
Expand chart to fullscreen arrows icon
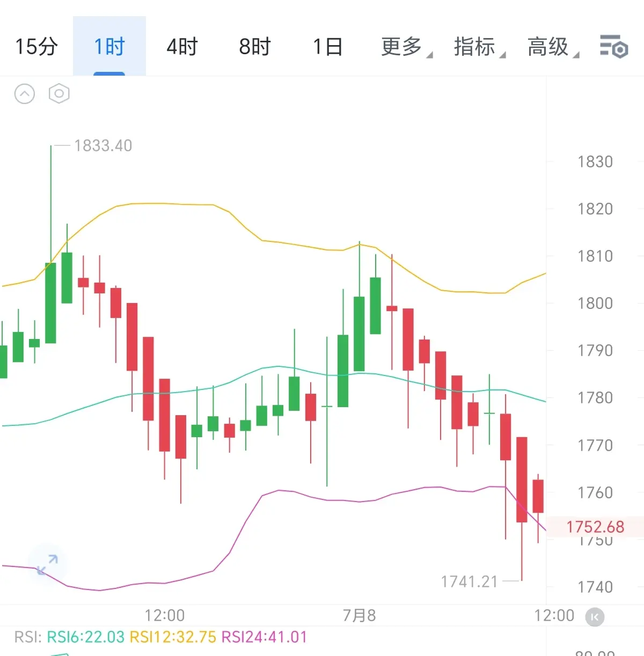pos(47,565)
